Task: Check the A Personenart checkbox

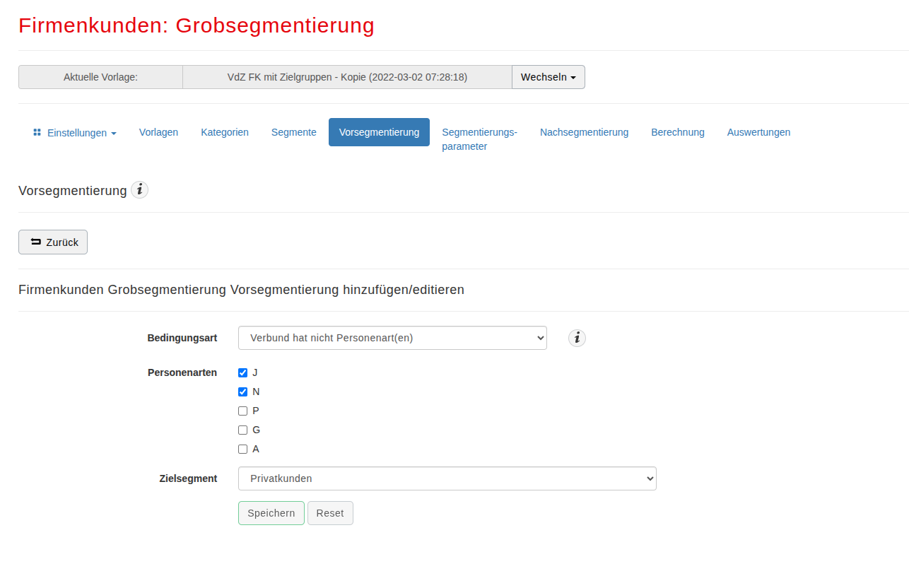Action: 242,449
